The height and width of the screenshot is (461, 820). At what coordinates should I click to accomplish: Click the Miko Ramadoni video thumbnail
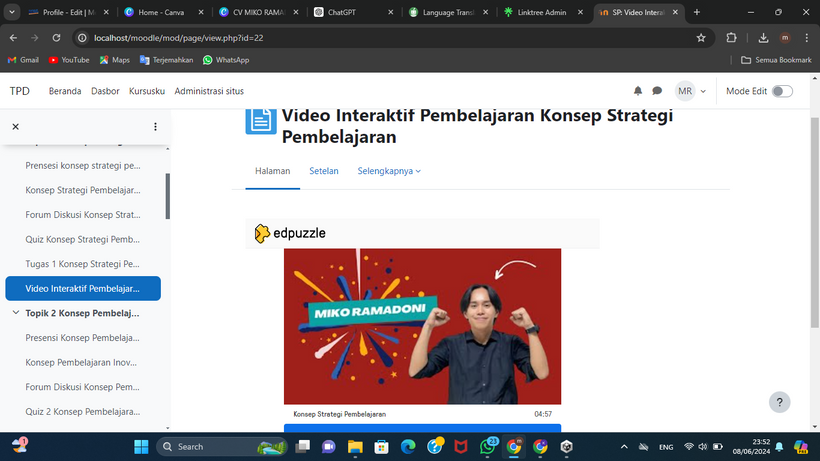422,327
